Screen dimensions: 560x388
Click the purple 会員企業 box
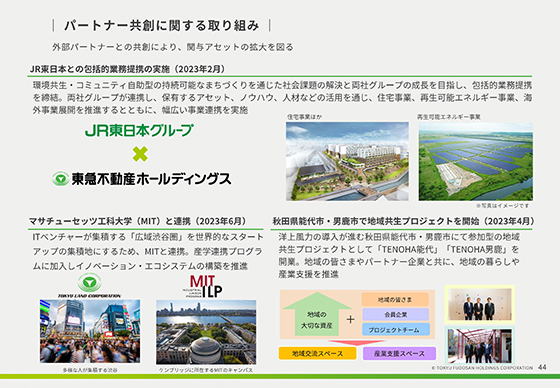pyautogui.click(x=395, y=314)
